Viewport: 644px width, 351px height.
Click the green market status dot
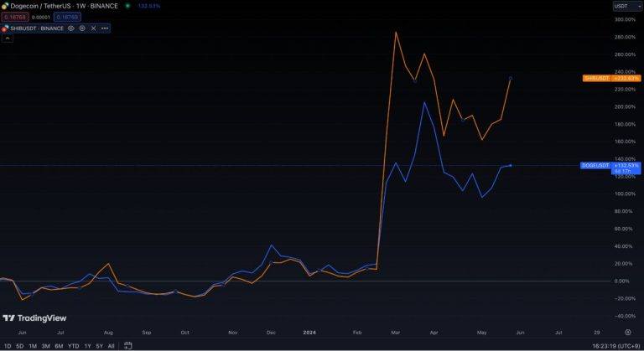coord(127,6)
